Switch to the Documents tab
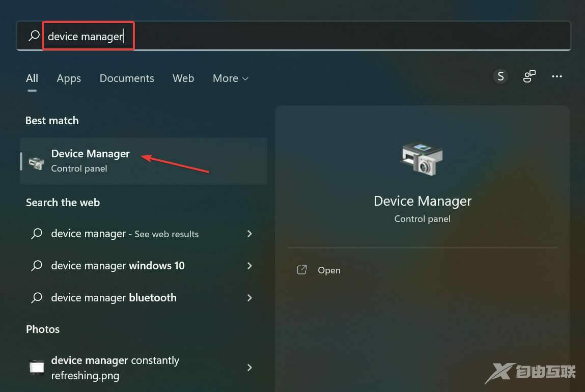The image size is (585, 392). tap(127, 78)
